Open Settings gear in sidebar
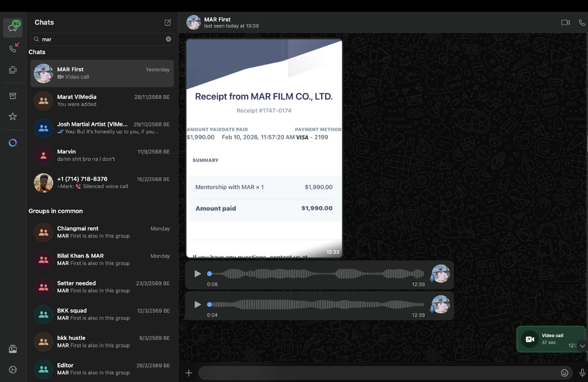588x382 pixels. [x=13, y=370]
